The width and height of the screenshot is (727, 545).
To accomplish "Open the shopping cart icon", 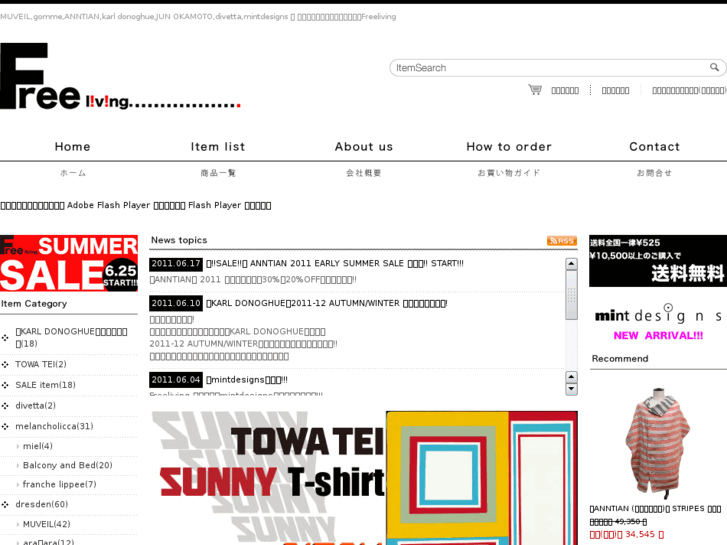I will [x=535, y=90].
